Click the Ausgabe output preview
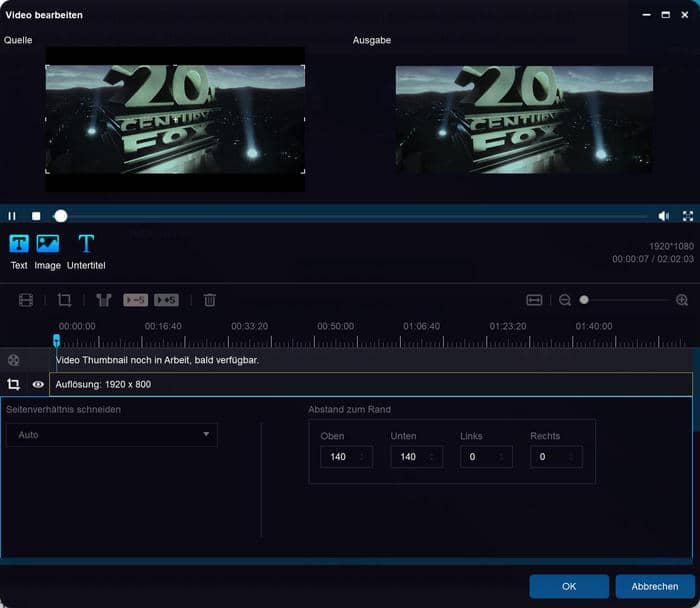This screenshot has width=700, height=608. (x=525, y=120)
